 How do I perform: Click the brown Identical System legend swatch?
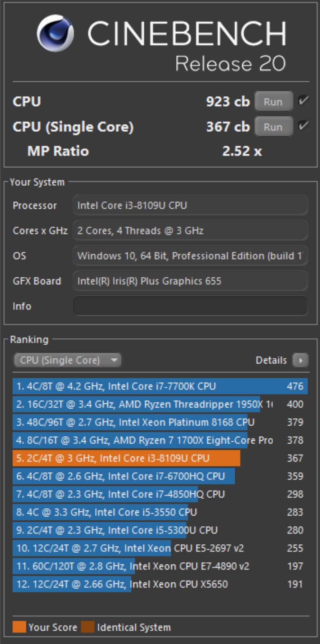point(88,627)
